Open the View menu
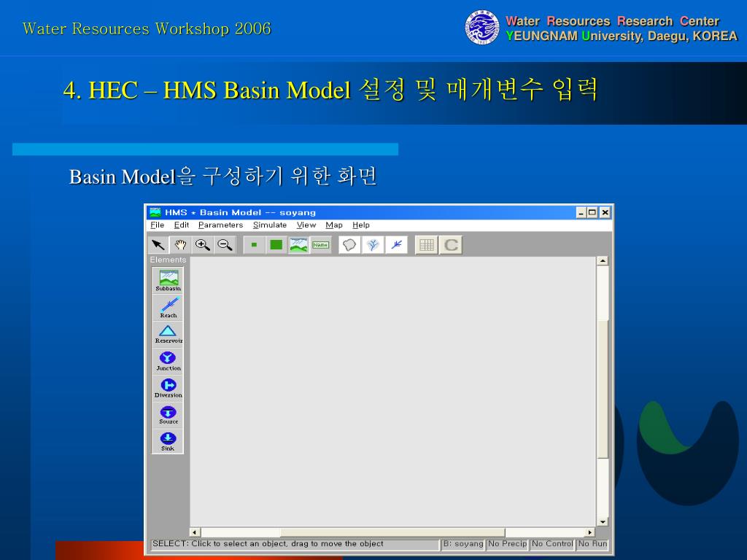Image resolution: width=747 pixels, height=560 pixels. pos(306,225)
